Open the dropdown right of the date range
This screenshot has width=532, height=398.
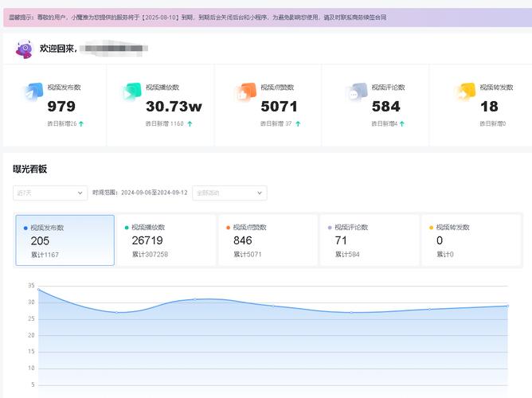coord(229,193)
